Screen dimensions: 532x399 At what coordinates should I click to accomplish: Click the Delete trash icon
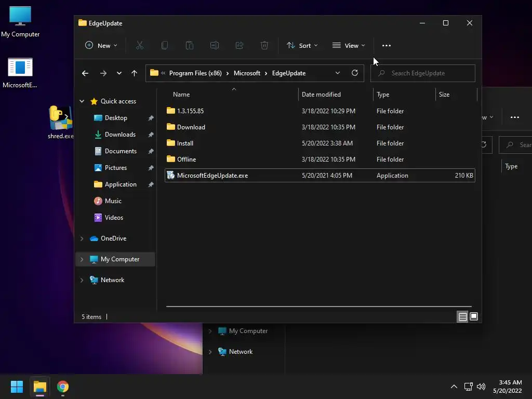click(x=264, y=46)
